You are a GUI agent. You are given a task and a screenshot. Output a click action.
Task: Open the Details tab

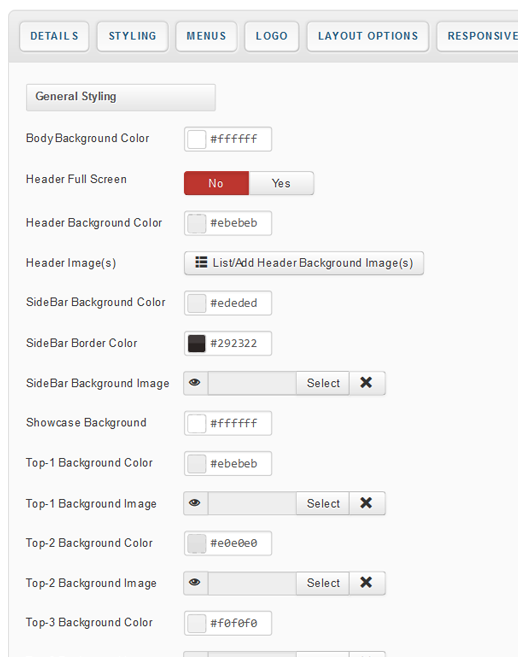tap(54, 36)
